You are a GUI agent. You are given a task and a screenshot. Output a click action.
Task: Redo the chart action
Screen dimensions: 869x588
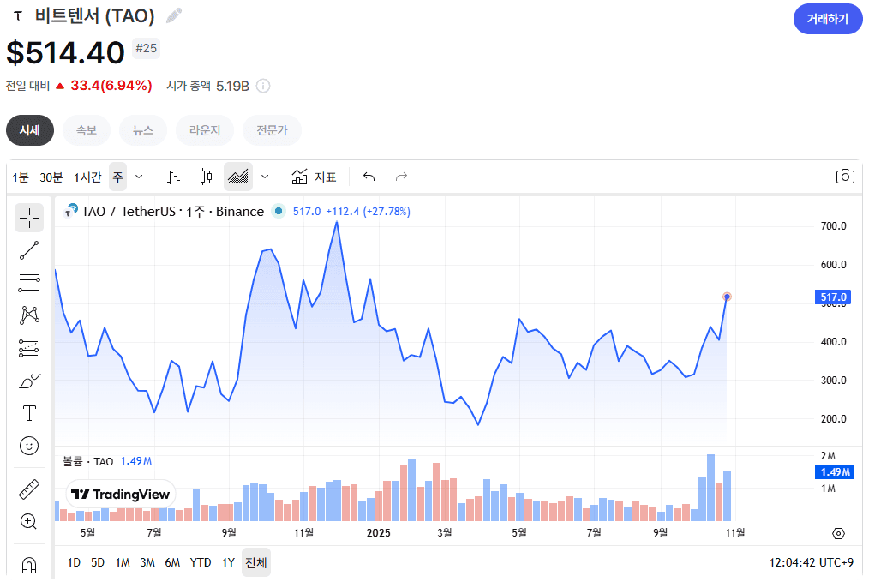(401, 177)
